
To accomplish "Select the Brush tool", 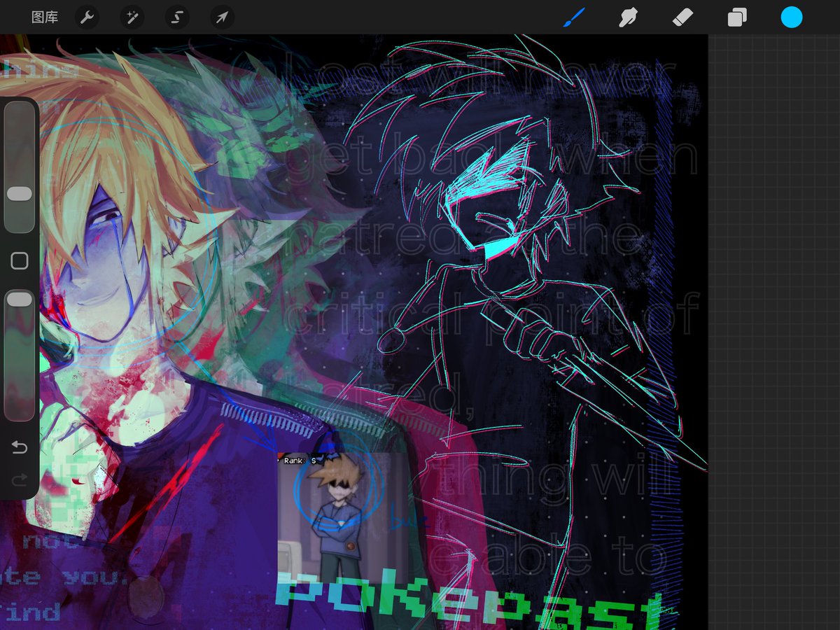I will 574,17.
